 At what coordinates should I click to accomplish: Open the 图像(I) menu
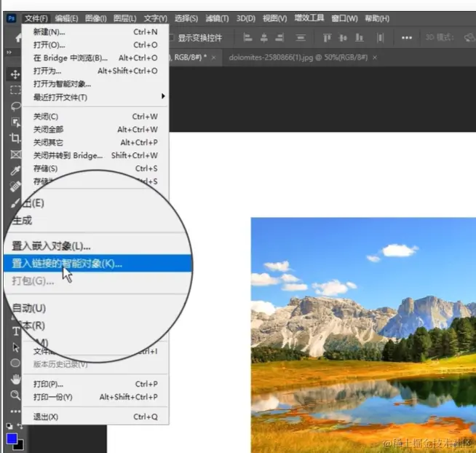[95, 18]
